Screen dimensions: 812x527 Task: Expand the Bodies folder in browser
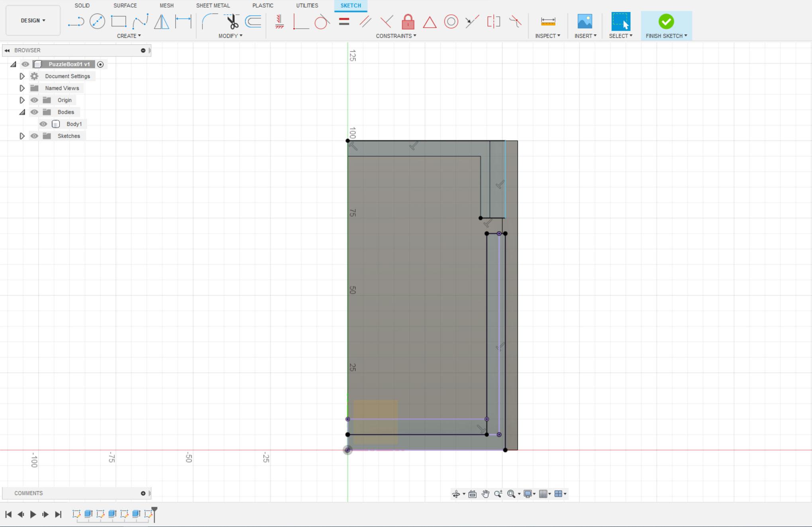coord(22,112)
